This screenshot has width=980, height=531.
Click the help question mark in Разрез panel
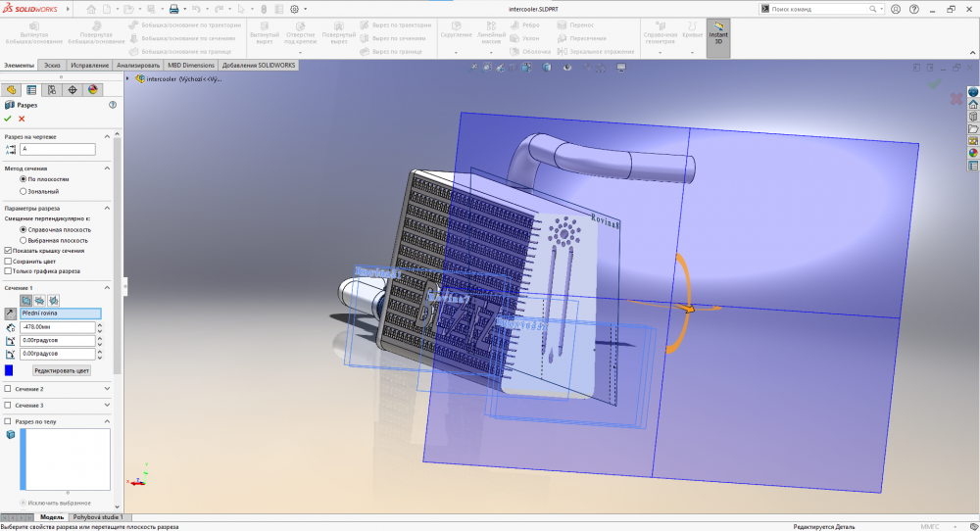click(x=113, y=104)
